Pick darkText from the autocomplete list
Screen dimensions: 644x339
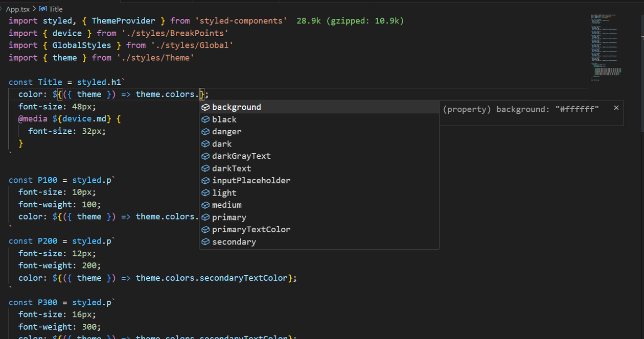[x=232, y=168]
